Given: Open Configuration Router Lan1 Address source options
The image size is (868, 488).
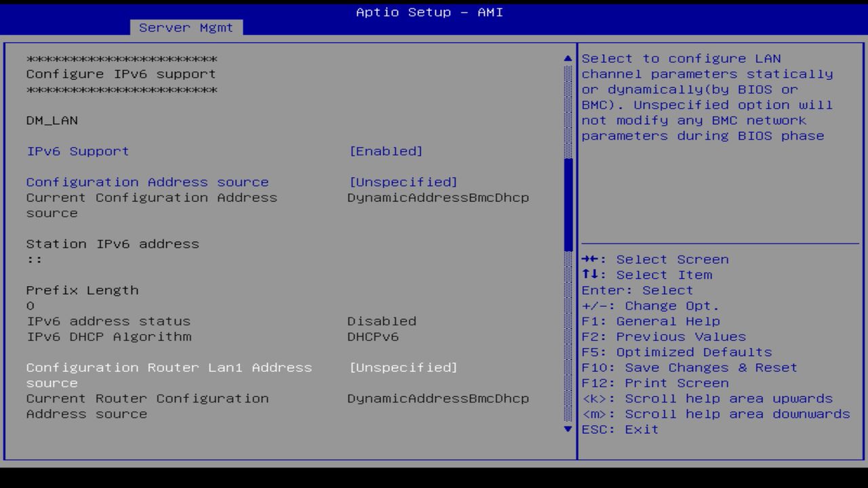Looking at the screenshot, I should [x=403, y=367].
